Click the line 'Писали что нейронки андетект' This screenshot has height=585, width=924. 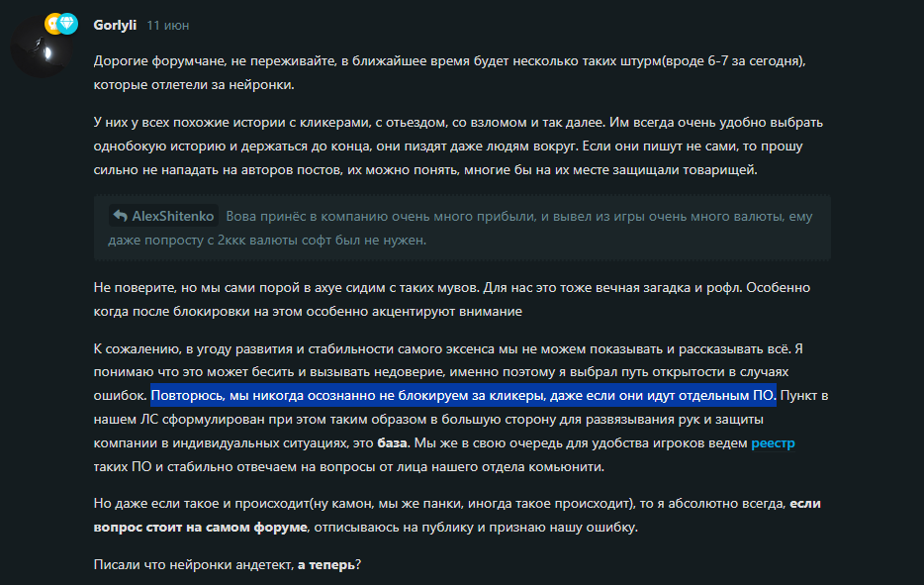pyautogui.click(x=228, y=564)
